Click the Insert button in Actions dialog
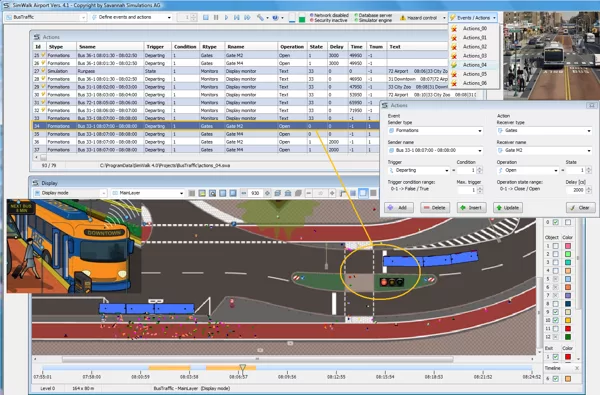Screen dimensions: 600x395 [471, 207]
